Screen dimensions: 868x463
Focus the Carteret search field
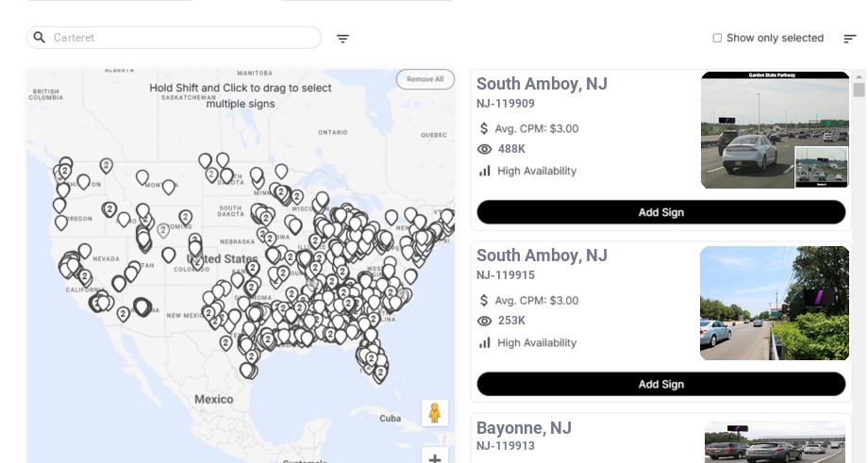point(184,38)
